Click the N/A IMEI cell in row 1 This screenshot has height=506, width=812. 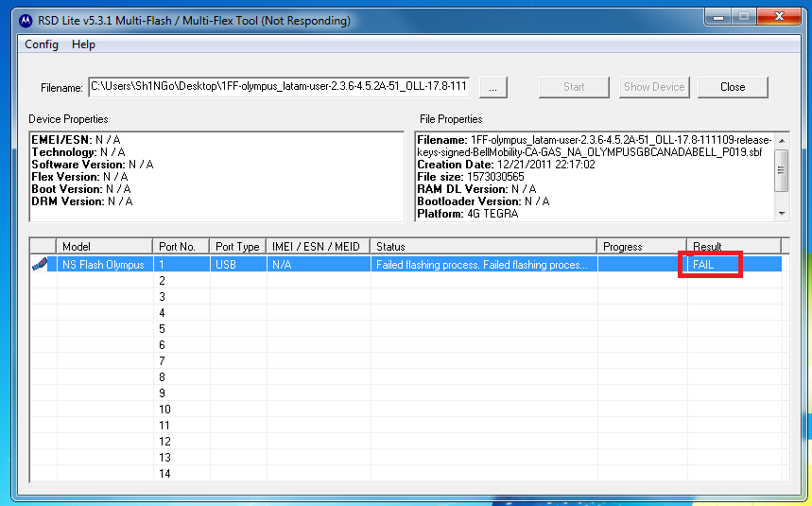(x=318, y=265)
